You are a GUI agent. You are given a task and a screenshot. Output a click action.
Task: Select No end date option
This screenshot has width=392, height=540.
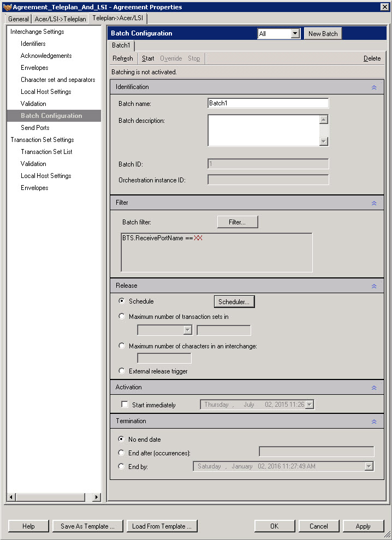121,439
